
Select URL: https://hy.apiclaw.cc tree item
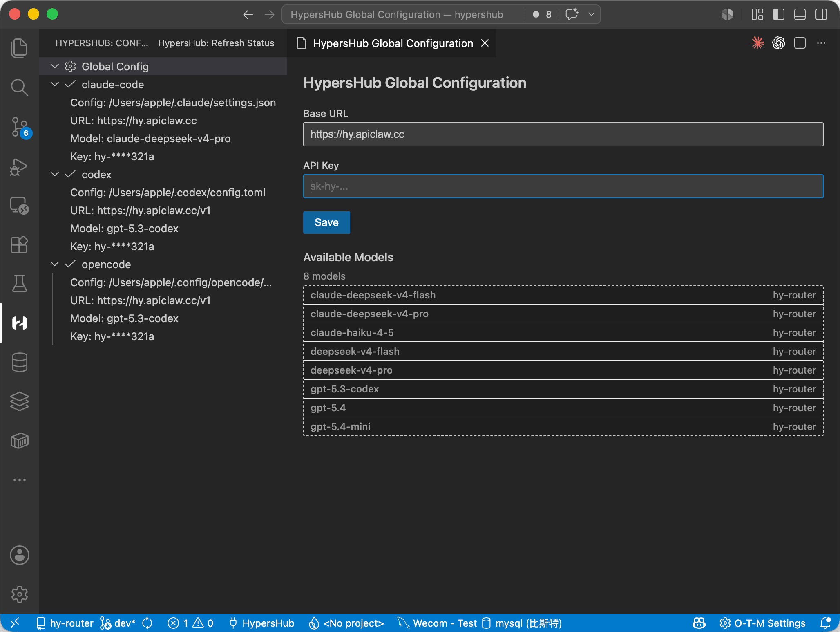coord(163,120)
